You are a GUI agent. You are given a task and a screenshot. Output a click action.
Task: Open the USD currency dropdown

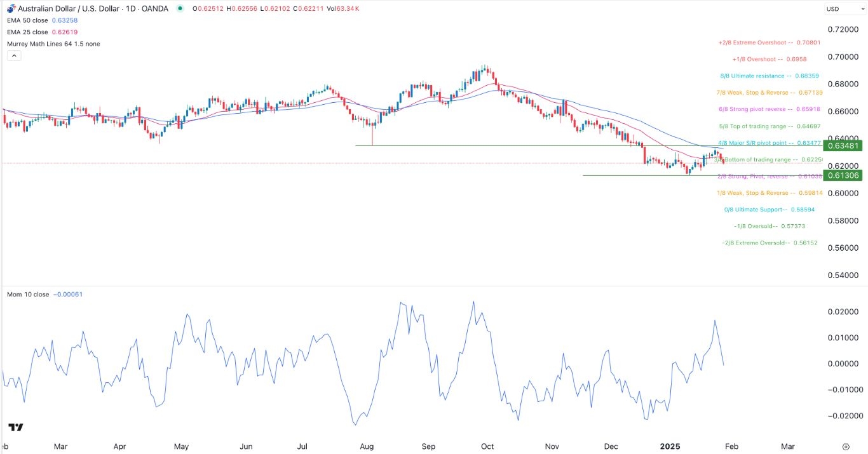pyautogui.click(x=844, y=9)
